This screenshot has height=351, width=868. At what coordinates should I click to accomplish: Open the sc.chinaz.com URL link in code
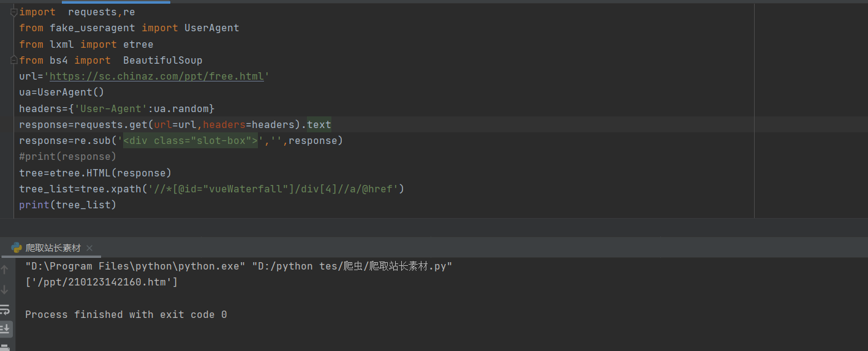(x=157, y=77)
